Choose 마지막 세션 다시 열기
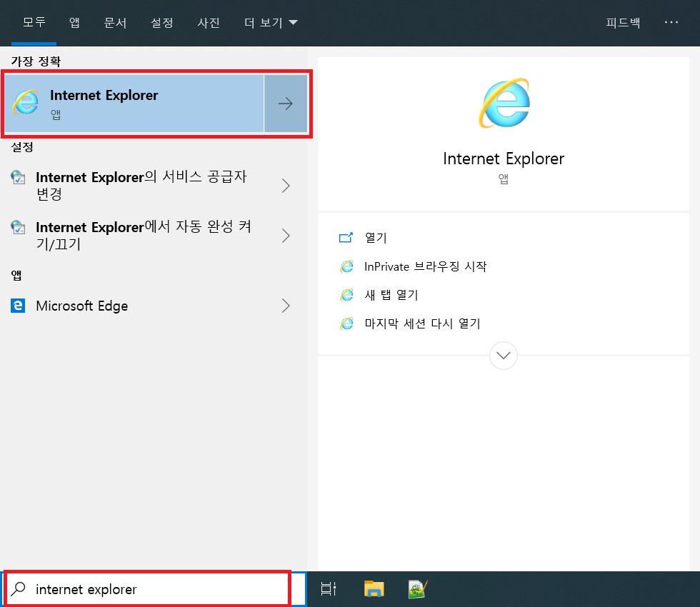This screenshot has width=700, height=607. (x=422, y=323)
